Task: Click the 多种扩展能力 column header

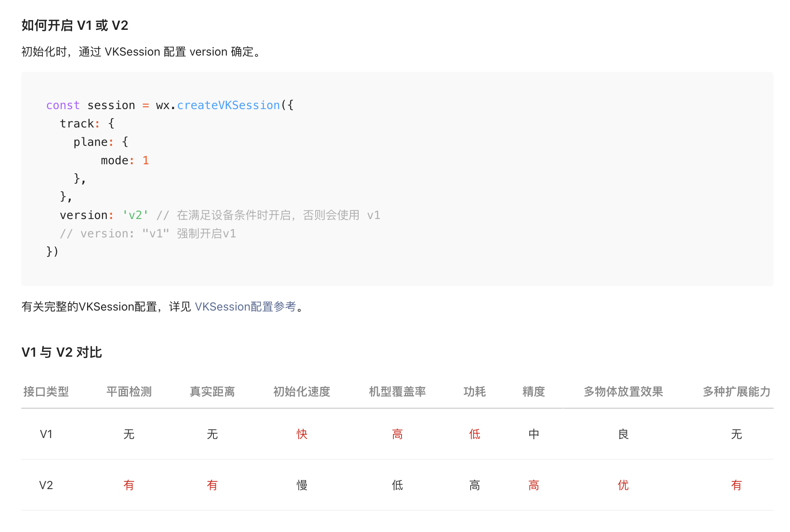Action: point(736,391)
